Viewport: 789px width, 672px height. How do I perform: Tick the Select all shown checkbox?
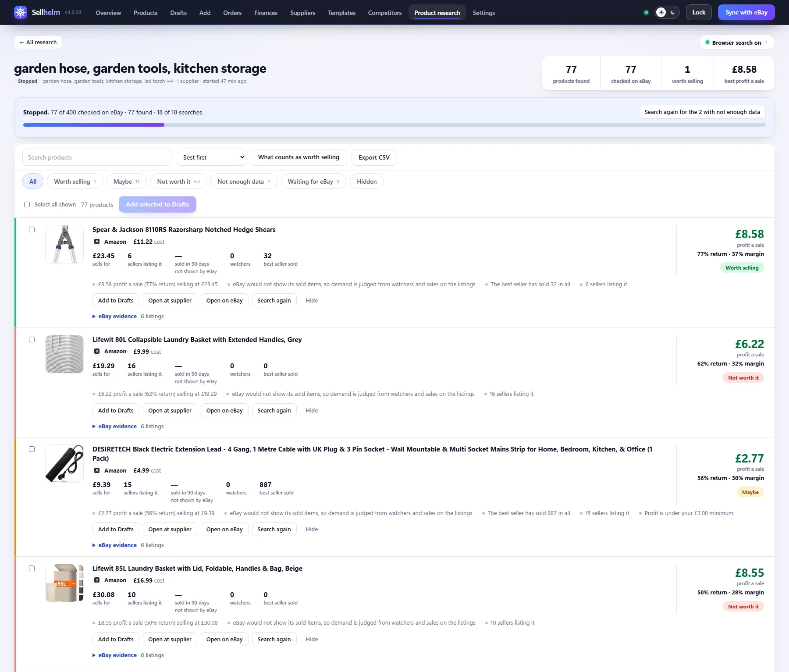pos(27,205)
